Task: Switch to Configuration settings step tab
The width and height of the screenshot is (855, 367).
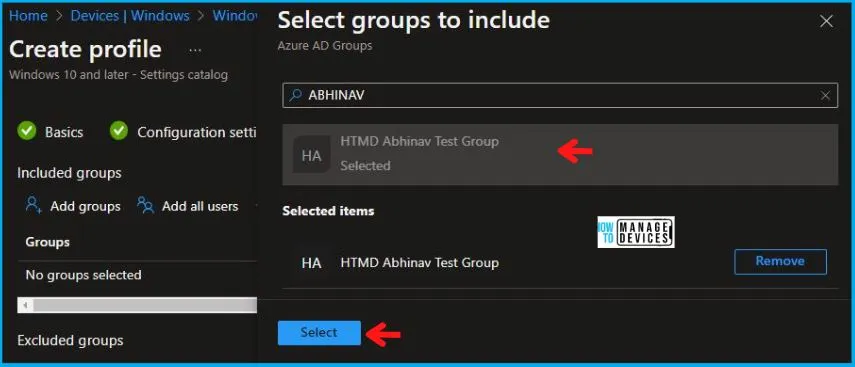Action: tap(196, 132)
